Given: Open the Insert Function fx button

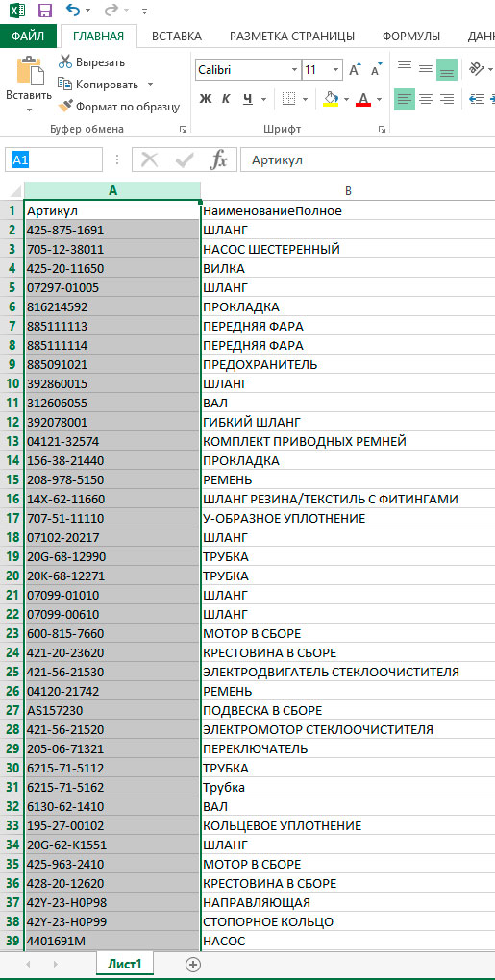Looking at the screenshot, I should [218, 160].
